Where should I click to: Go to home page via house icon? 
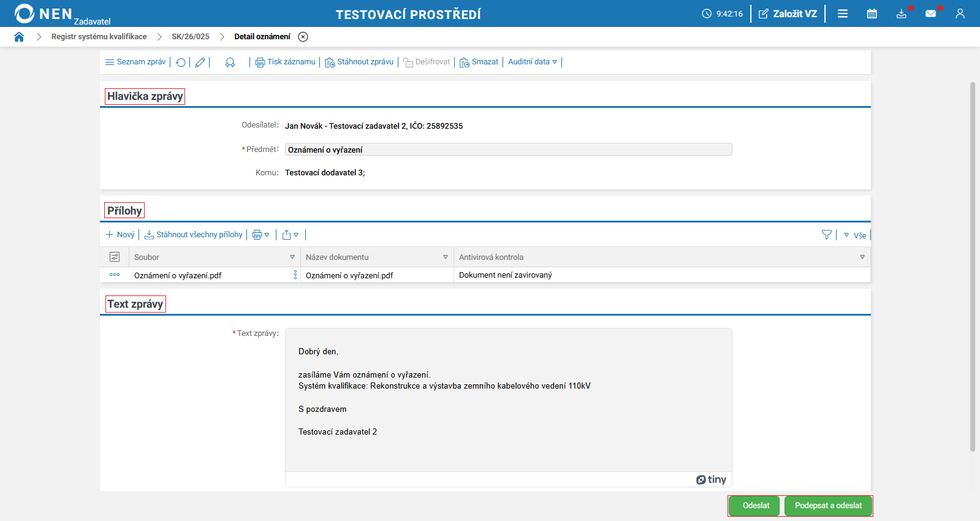[x=19, y=37]
